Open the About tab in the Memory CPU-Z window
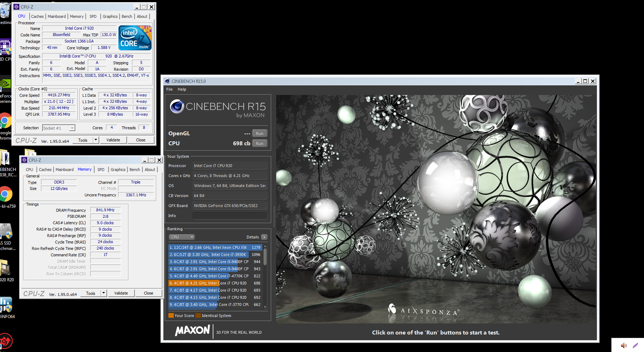The width and height of the screenshot is (644, 352). pos(150,170)
